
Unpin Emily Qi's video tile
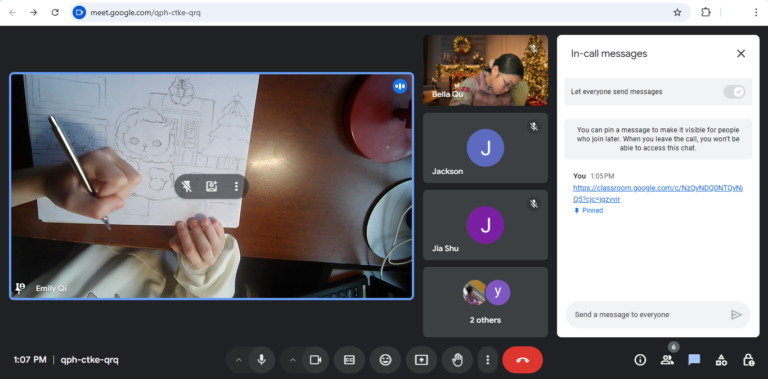(x=186, y=186)
